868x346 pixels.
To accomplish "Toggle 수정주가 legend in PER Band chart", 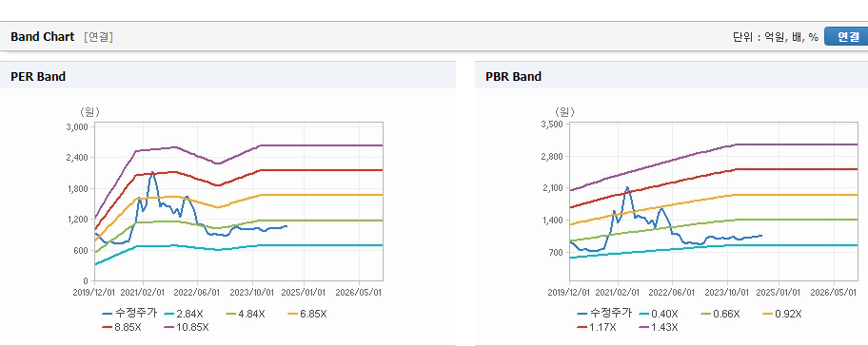I will click(129, 314).
